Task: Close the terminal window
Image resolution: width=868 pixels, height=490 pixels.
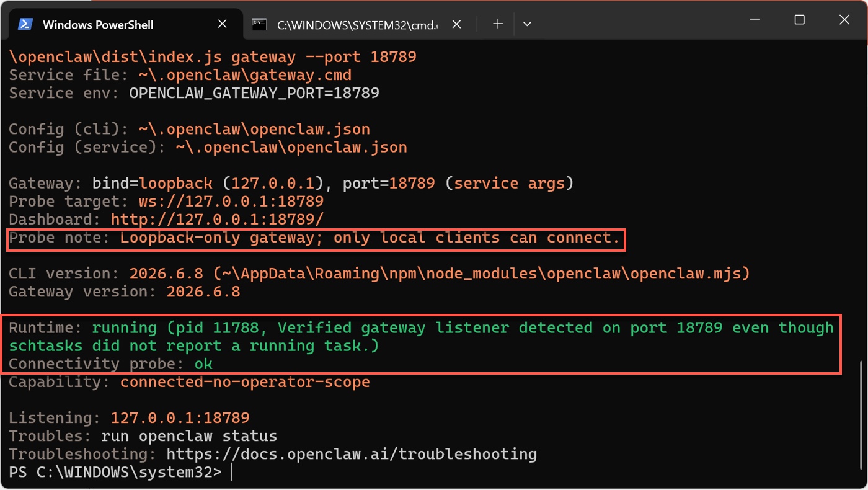Action: (x=844, y=20)
